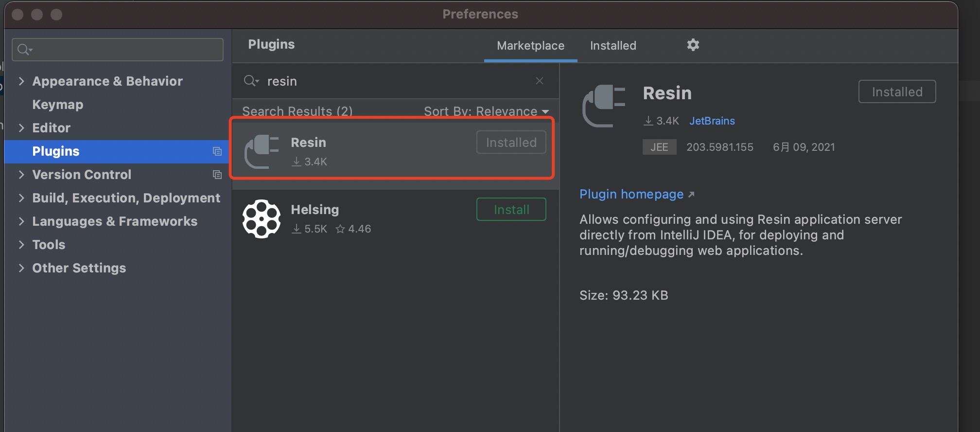Image resolution: width=980 pixels, height=432 pixels.
Task: Click the Plugins project-level copy icon
Action: coord(217,151)
